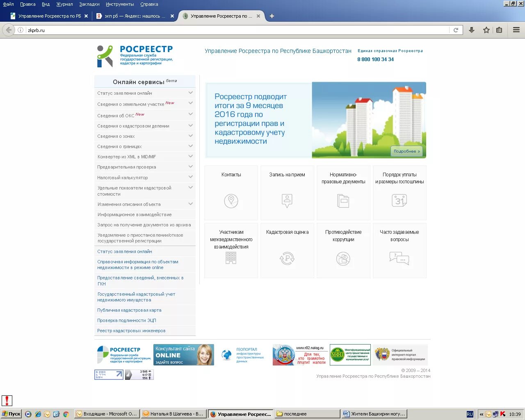This screenshot has width=525, height=420.
Task: Open the downloads arrow icon
Action: click(472, 30)
